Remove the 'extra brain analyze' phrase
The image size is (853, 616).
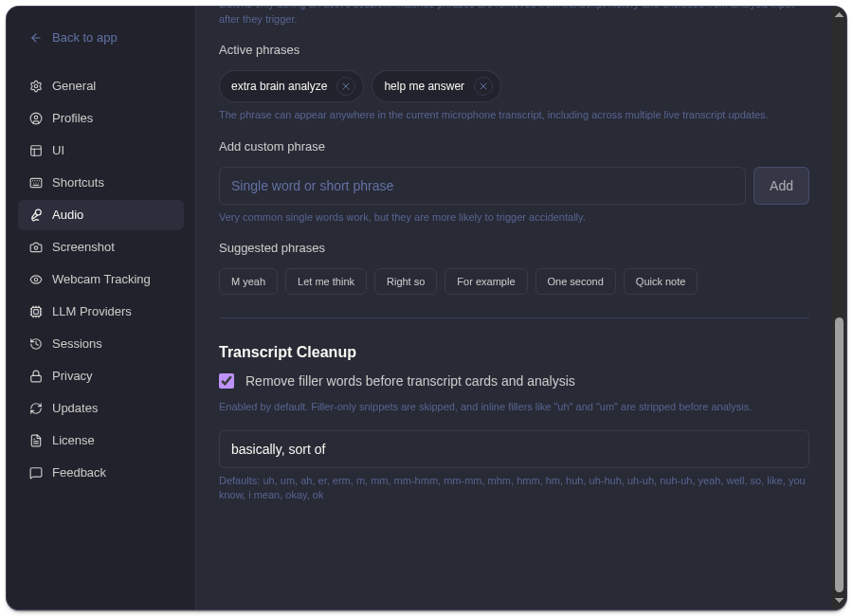345,86
